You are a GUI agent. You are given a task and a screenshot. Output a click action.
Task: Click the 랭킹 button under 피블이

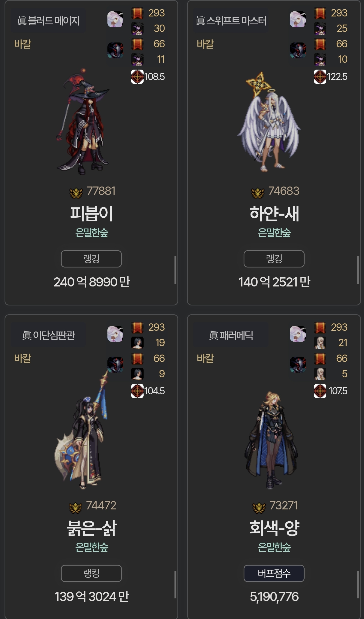click(91, 259)
